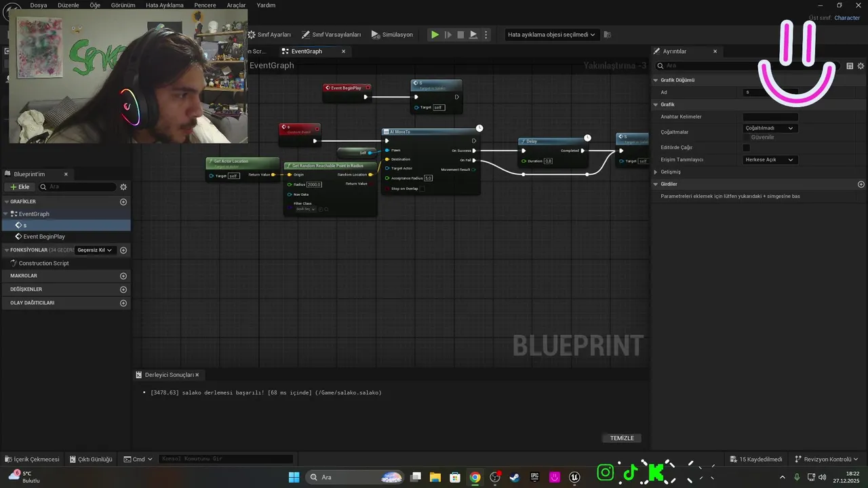Click the green Play button
Image resolution: width=868 pixels, height=488 pixels.
435,35
